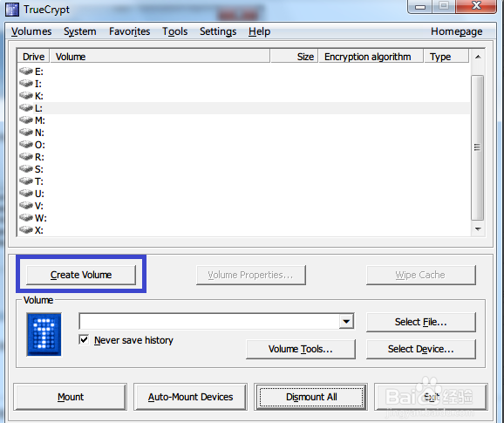
Task: Click the Mount button
Action: 71,397
